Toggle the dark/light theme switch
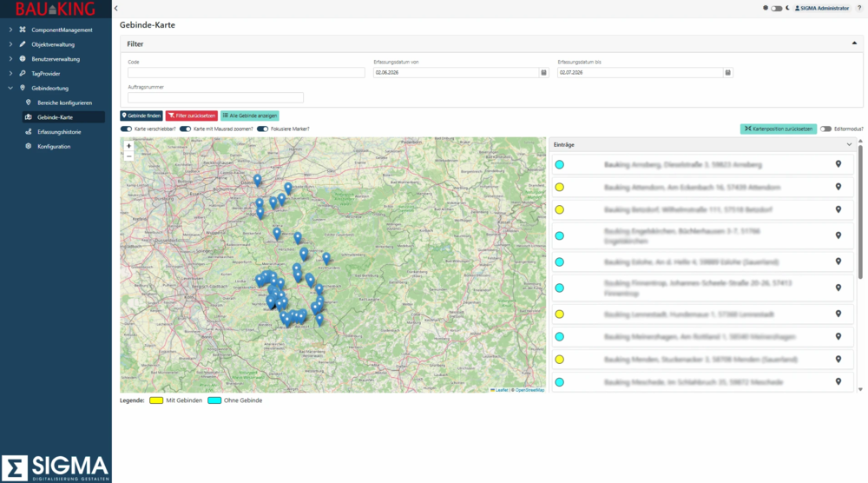This screenshot has height=483, width=868. click(777, 9)
